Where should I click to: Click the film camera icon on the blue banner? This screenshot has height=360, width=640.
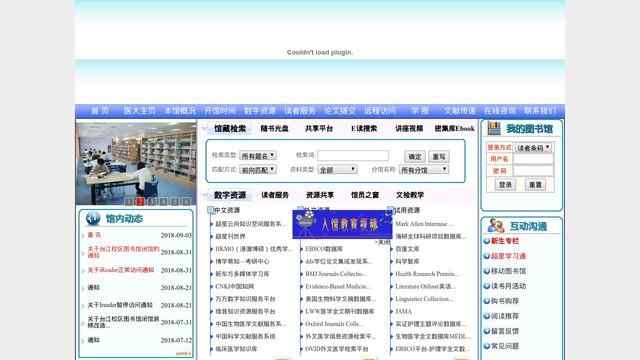click(x=305, y=223)
